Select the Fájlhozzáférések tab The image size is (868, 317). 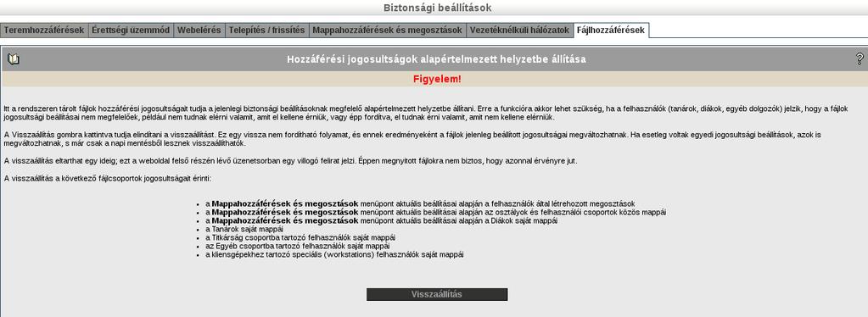(611, 31)
